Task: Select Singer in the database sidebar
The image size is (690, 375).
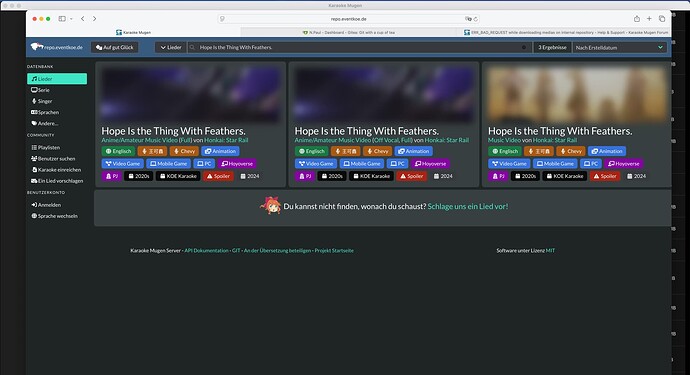Action: point(42,101)
